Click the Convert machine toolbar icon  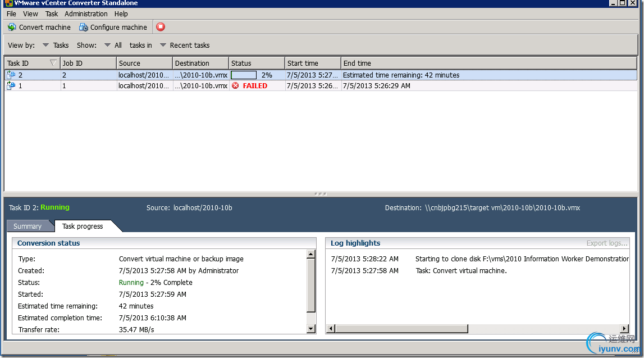(11, 27)
